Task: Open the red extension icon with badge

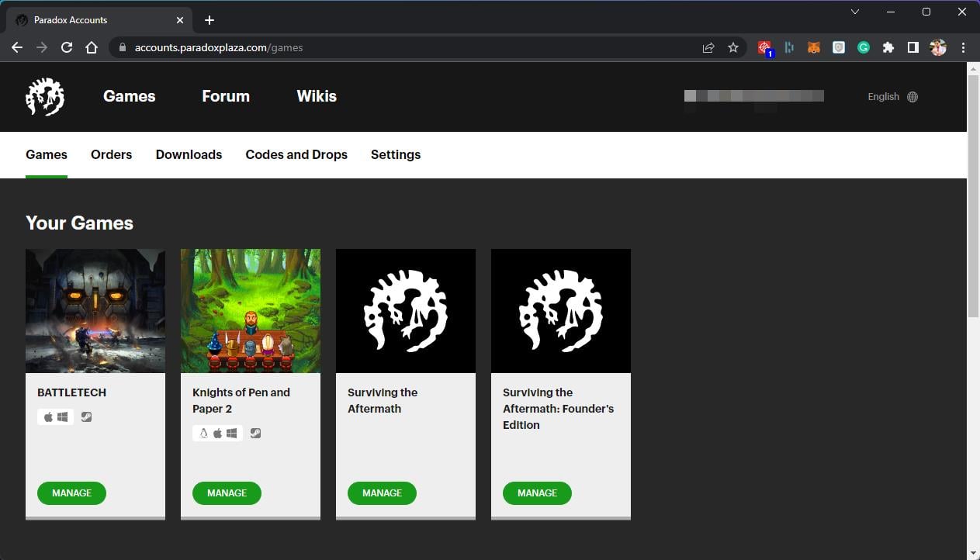Action: coord(765,48)
